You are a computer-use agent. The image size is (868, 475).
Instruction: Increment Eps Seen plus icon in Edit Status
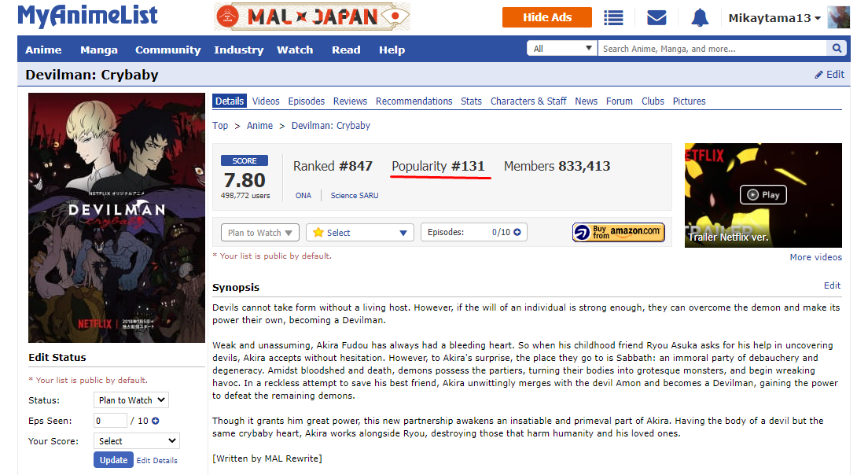coord(156,421)
